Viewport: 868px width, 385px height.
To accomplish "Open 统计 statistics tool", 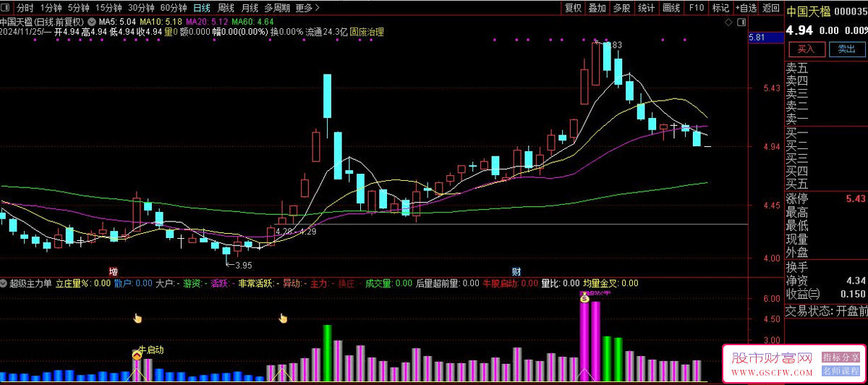I will pos(646,8).
